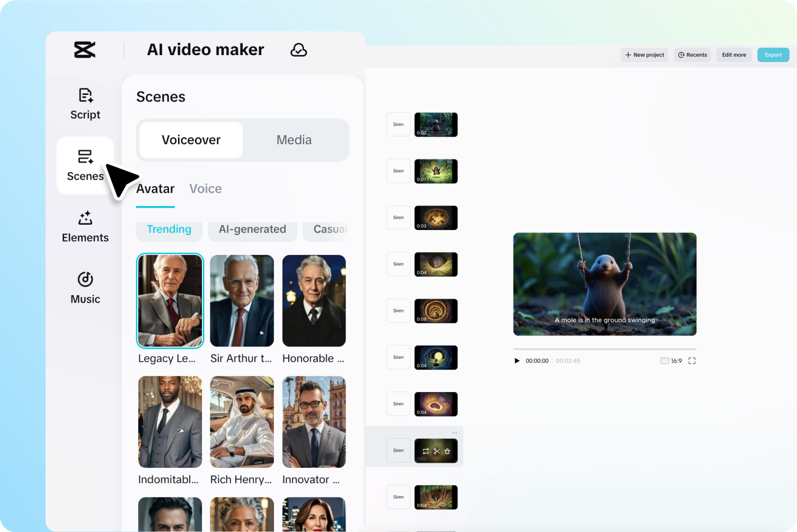Click the cloud upload icon beside AI video maker
Image resolution: width=797 pixels, height=532 pixels.
click(x=298, y=50)
